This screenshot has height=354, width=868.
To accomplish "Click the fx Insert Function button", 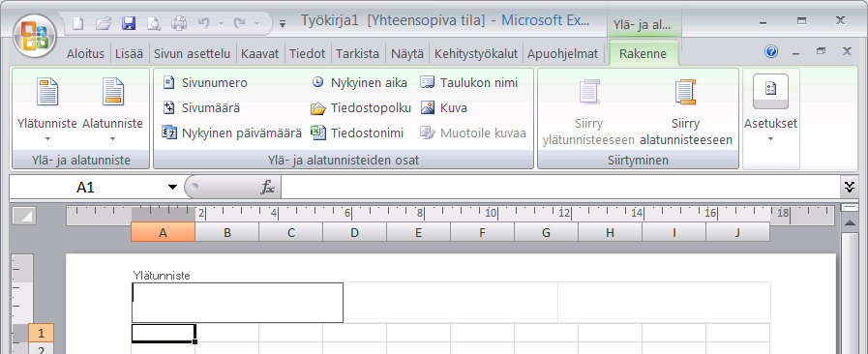I will point(267,188).
